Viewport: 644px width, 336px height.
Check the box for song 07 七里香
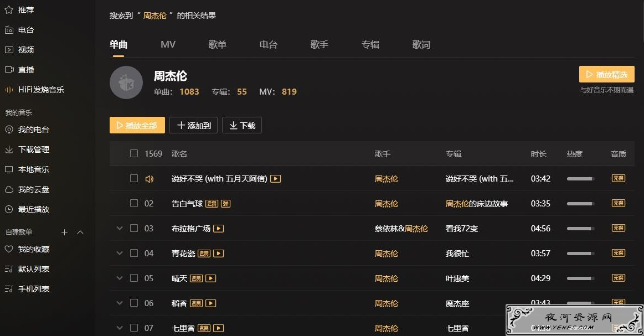click(134, 327)
